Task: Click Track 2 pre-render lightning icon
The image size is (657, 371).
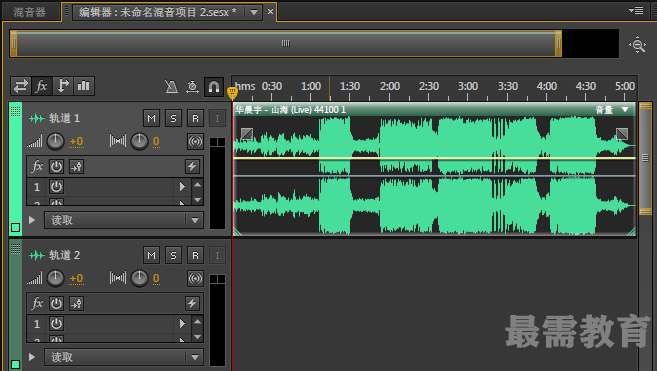Action: (x=192, y=304)
